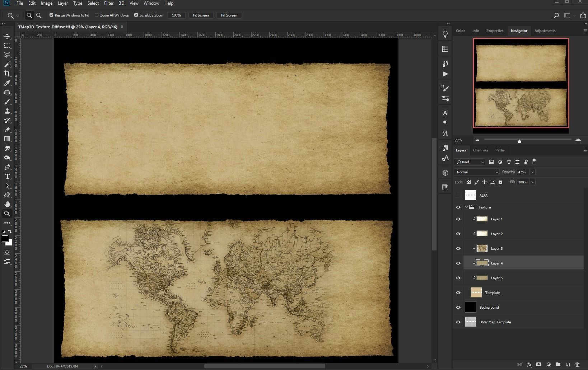
Task: Hide the UVW Map Template layer
Action: pyautogui.click(x=458, y=322)
